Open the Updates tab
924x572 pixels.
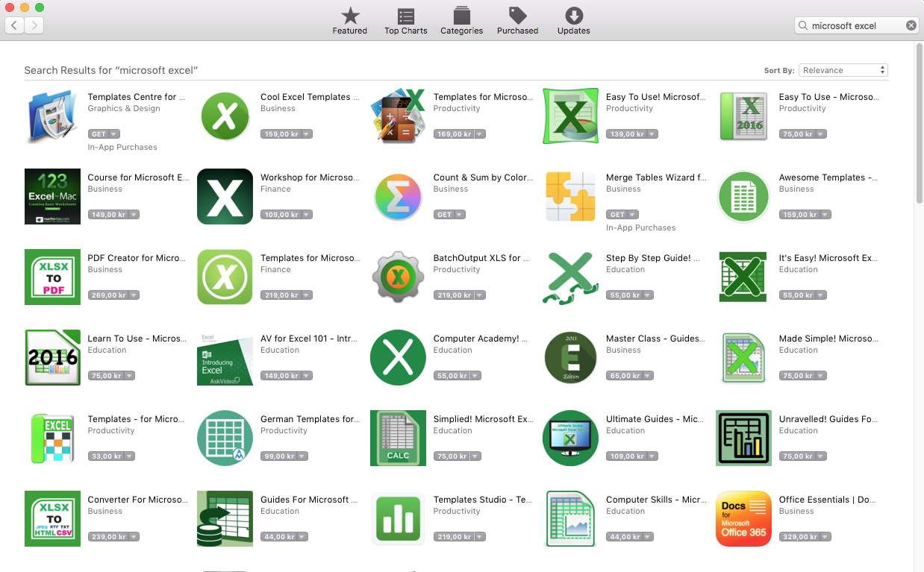pos(574,21)
